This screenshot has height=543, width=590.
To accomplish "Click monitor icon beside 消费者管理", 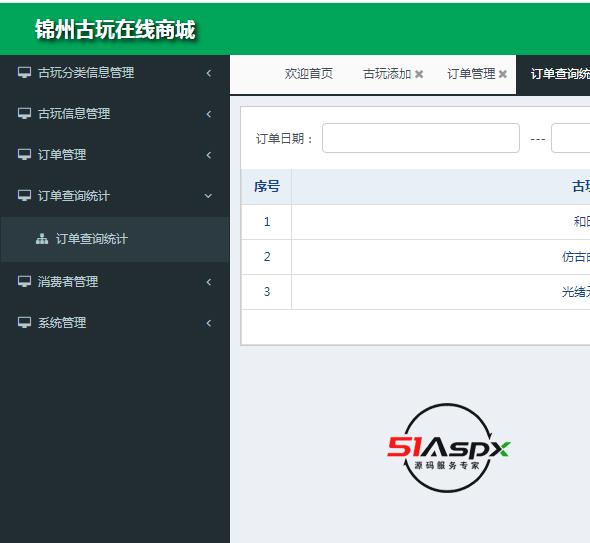I will point(24,281).
